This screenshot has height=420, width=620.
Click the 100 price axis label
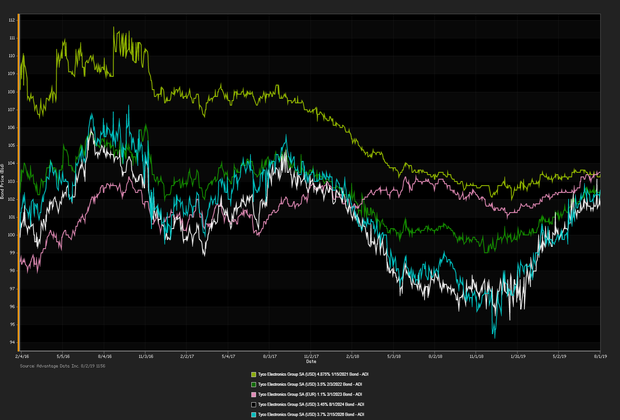point(12,235)
